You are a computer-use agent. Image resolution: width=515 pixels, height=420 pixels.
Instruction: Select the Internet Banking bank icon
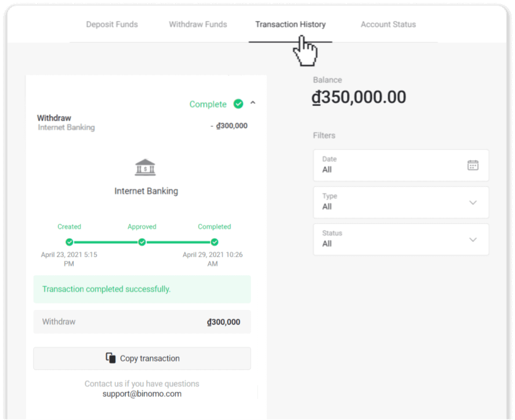click(145, 167)
